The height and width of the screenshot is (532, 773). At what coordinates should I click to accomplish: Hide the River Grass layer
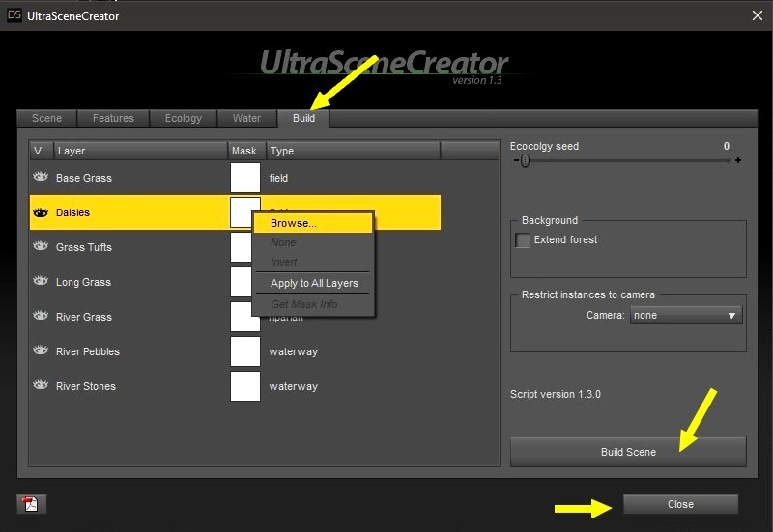click(x=41, y=316)
